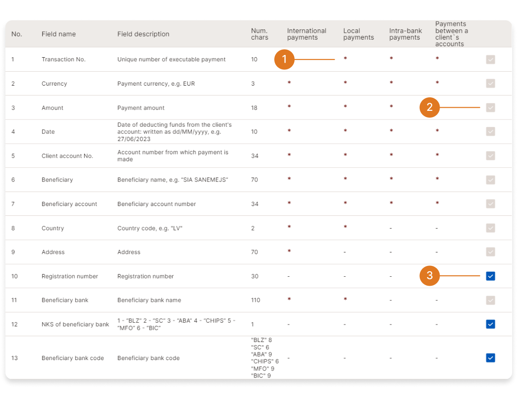The image size is (518, 420).
Task: Click the "Client account No." field name cell
Action: coord(67,156)
